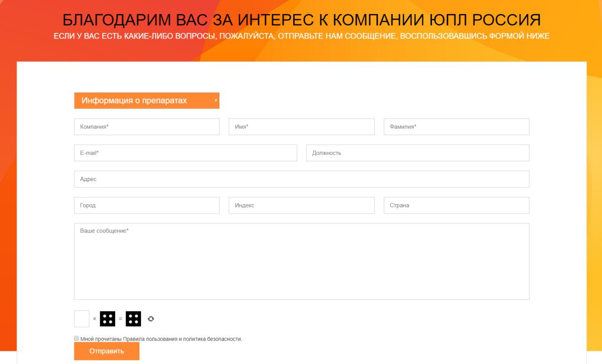Click the БЛАГОДАРИМ ВАС ЗА ИНТЕРЕС heading

point(301,20)
